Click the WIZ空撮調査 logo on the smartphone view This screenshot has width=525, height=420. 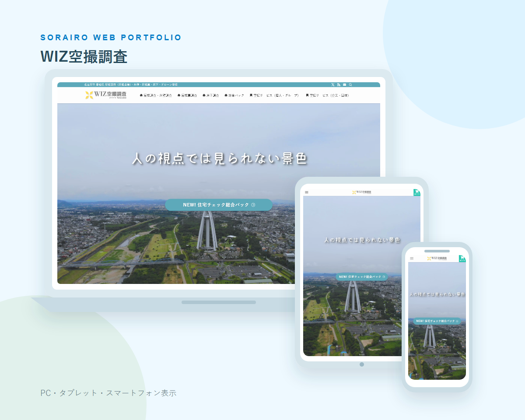(437, 259)
